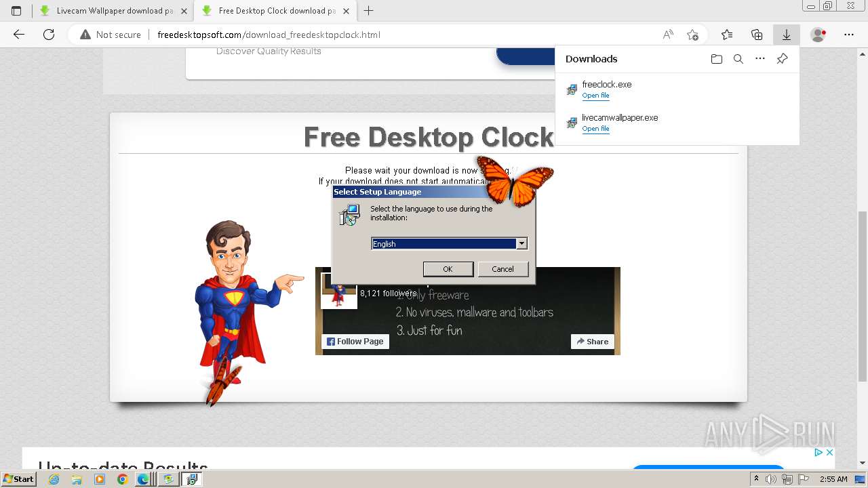The width and height of the screenshot is (868, 488).
Task: Click the taskbar clock 2:55 AM
Action: pos(833,479)
